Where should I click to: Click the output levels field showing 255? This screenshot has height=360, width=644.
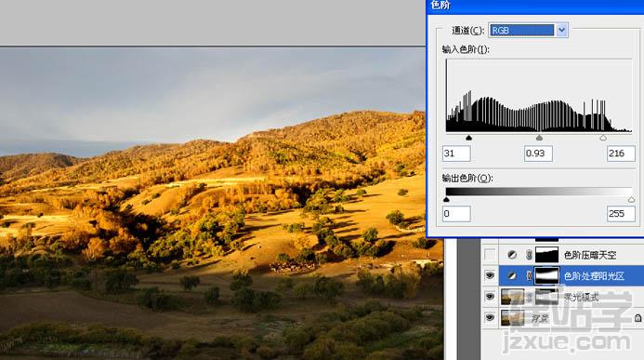(621, 214)
